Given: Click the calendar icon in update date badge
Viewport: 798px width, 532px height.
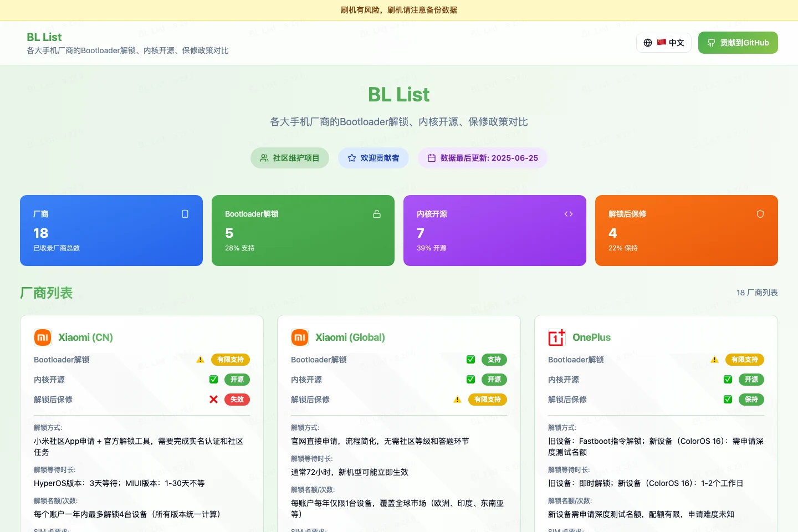Looking at the screenshot, I should (x=432, y=158).
